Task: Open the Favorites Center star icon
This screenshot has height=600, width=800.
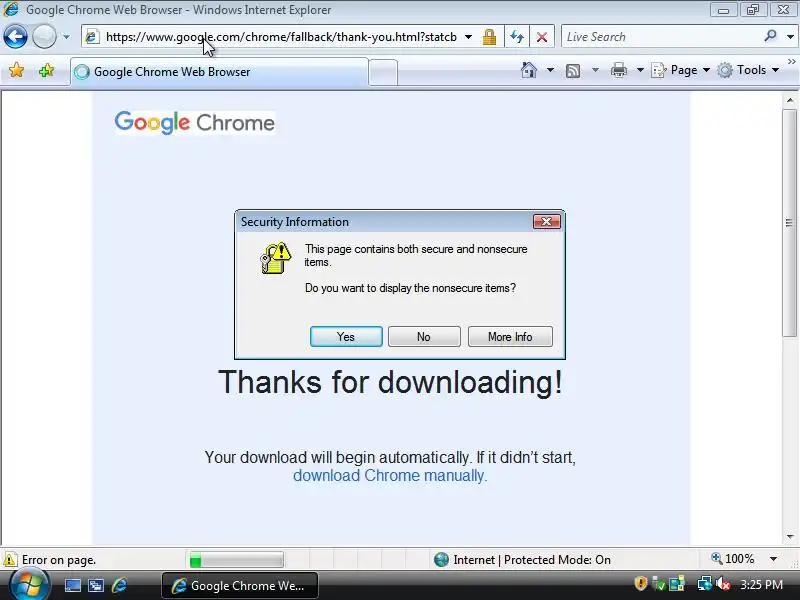Action: pyautogui.click(x=17, y=70)
